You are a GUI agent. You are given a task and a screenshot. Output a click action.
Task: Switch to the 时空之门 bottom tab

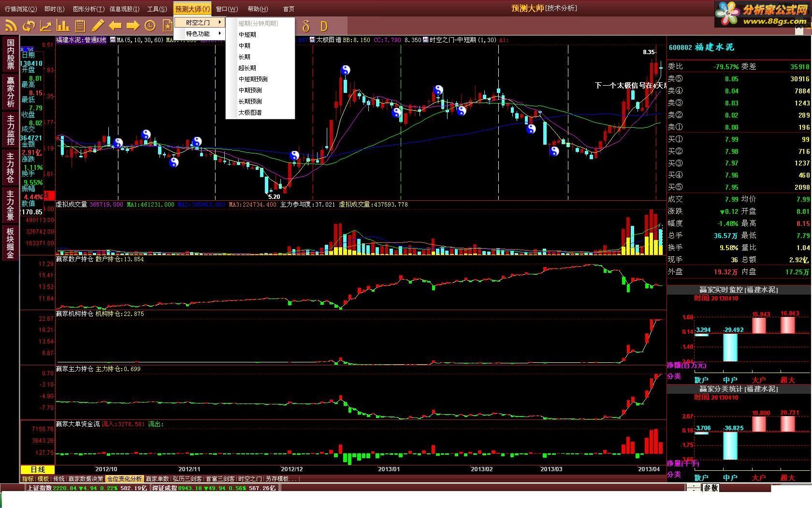point(250,478)
